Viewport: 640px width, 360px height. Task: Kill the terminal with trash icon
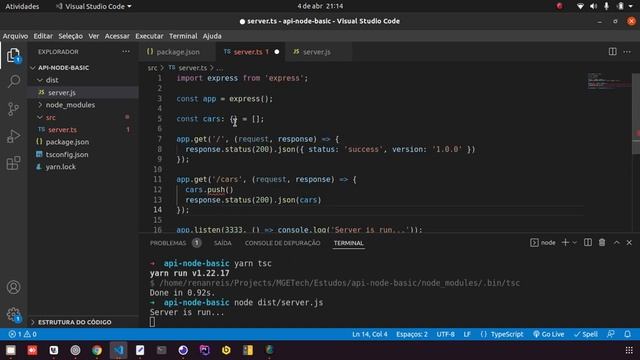(602, 242)
